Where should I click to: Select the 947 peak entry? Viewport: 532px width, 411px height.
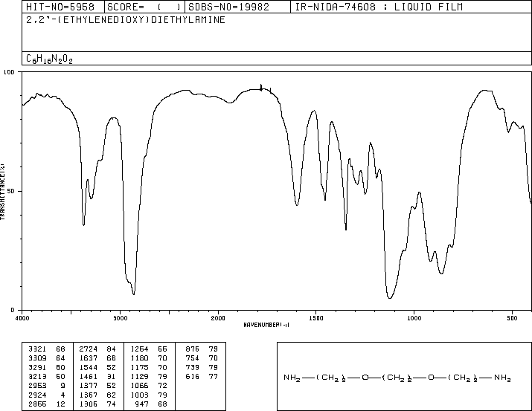pos(142,404)
